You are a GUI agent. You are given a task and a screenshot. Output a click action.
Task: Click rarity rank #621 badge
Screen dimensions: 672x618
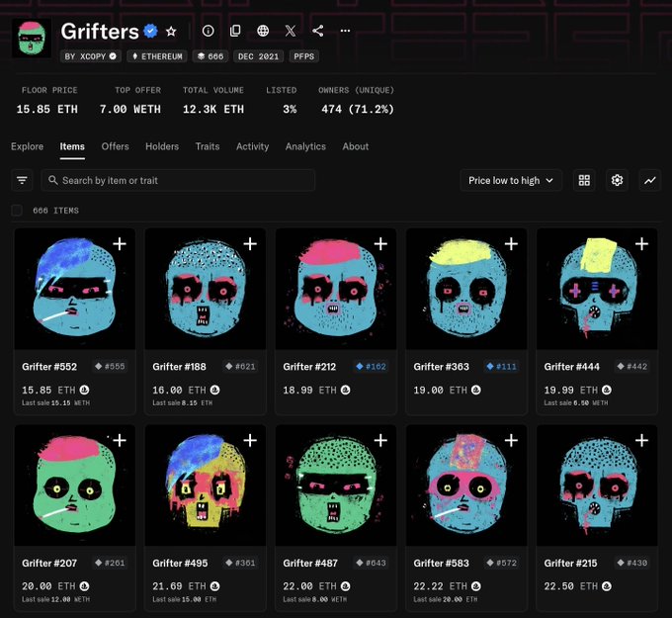coord(240,366)
